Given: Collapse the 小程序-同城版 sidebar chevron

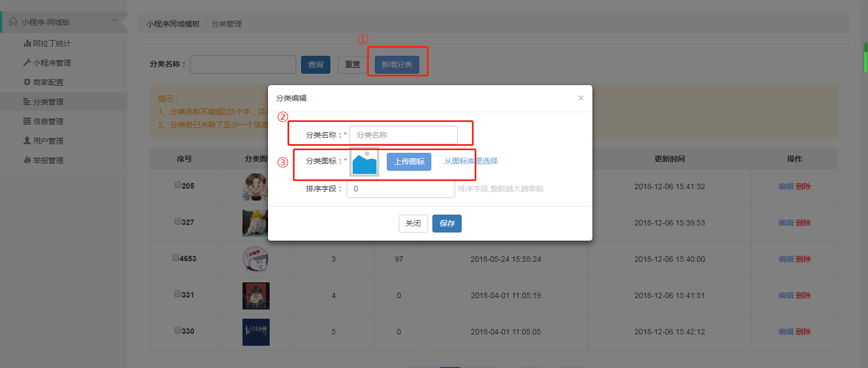Looking at the screenshot, I should [114, 21].
